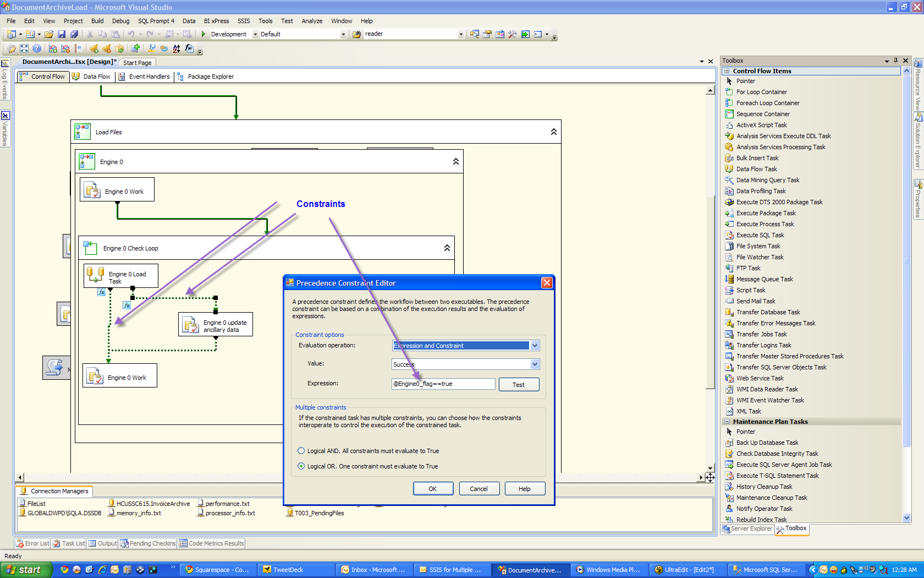Click OK in Precedence Constraint Editor

point(433,489)
